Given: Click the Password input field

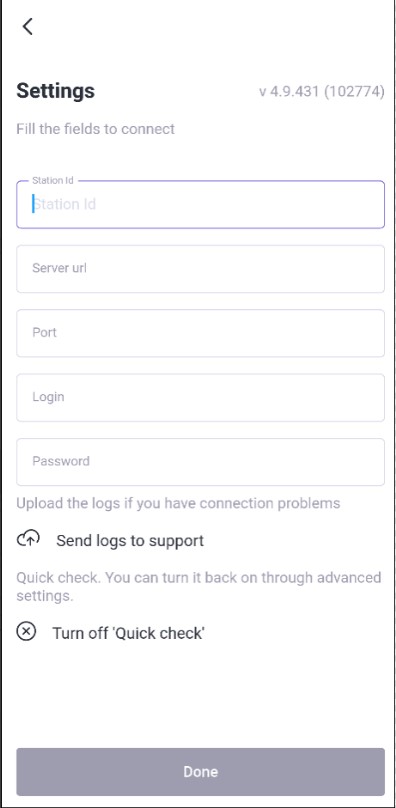Looking at the screenshot, I should coord(201,462).
